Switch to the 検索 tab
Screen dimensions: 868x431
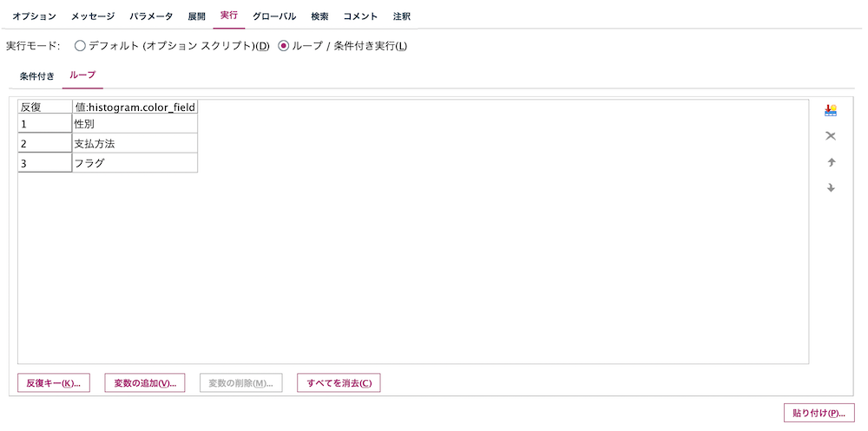pos(319,16)
